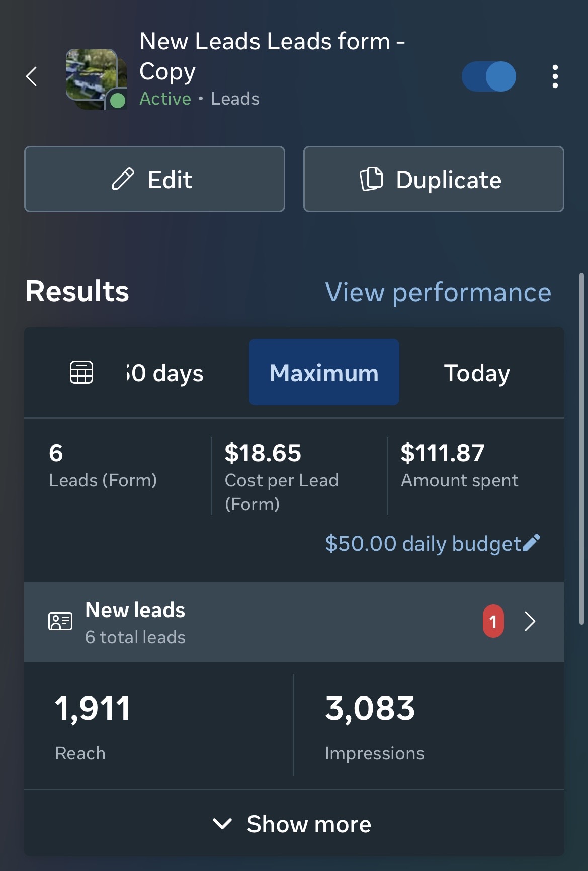This screenshot has height=871, width=588.
Task: Click the $50.00 daily budget link
Action: pos(423,544)
